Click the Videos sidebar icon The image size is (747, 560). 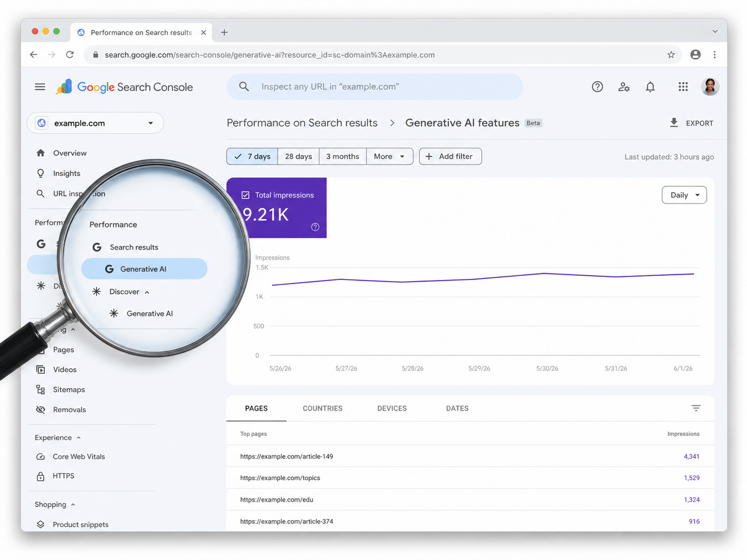[41, 370]
